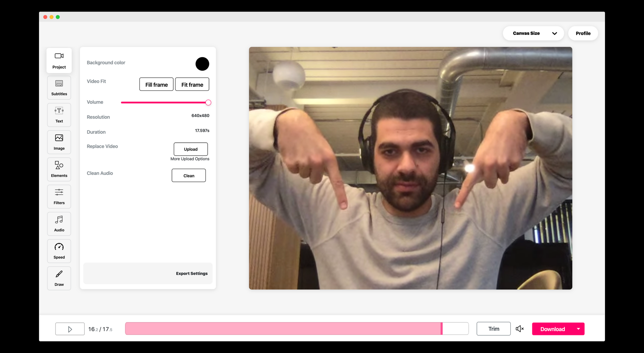644x353 pixels.
Task: Open the Elements panel
Action: point(59,169)
